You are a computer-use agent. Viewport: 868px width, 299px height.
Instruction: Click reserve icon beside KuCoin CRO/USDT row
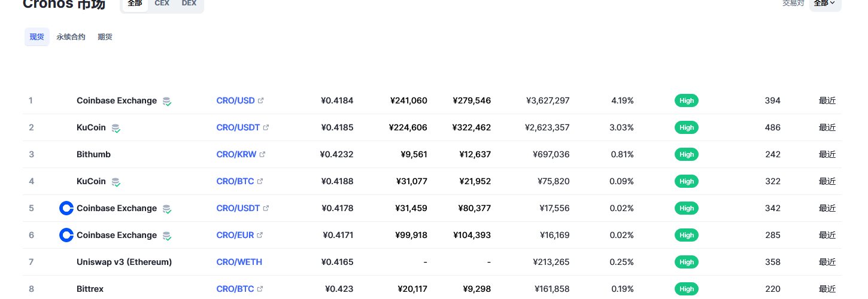(116, 128)
